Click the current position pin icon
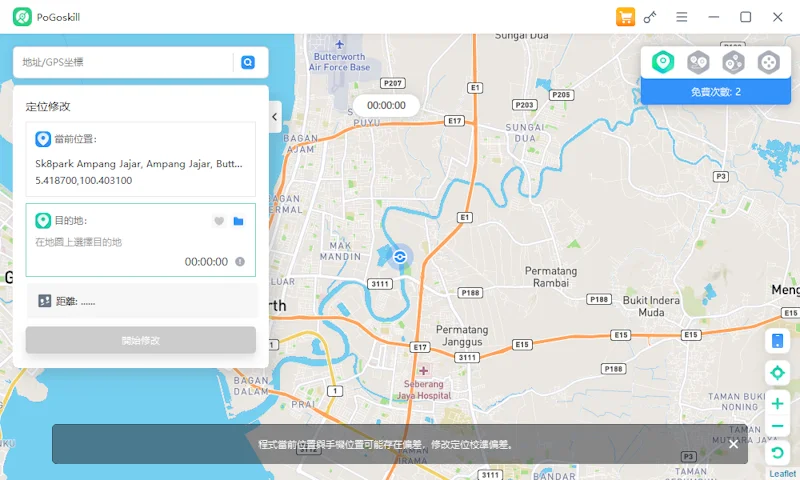This screenshot has height=480, width=800. pyautogui.click(x=43, y=139)
